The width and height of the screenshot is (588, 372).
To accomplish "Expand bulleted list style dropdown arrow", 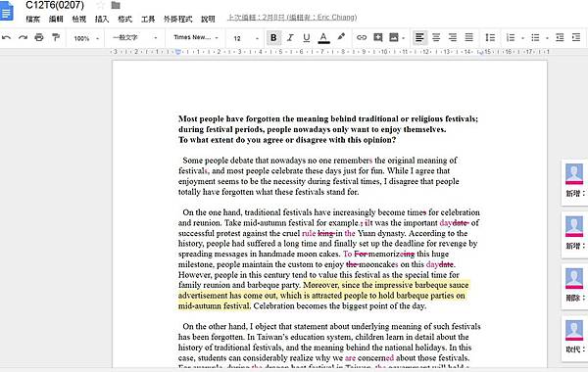I will (x=547, y=38).
